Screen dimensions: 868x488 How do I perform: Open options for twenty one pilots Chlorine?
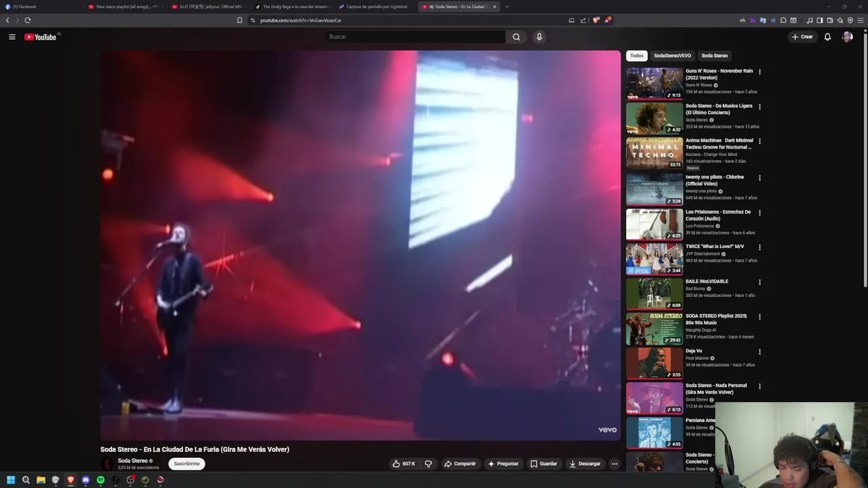pyautogui.click(x=759, y=178)
